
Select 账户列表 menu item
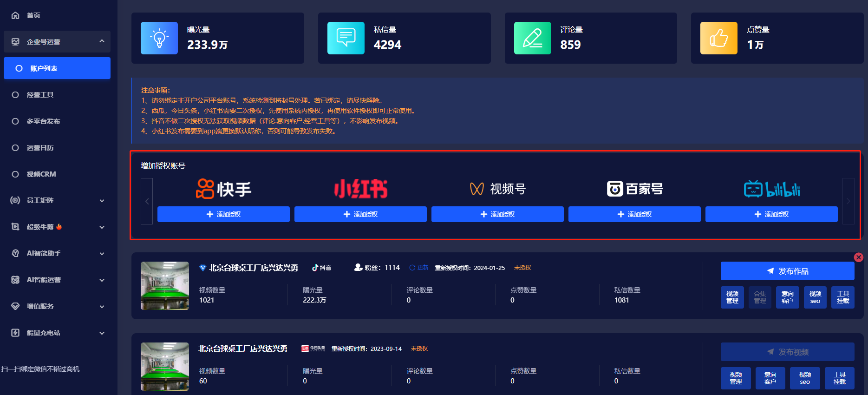click(57, 68)
